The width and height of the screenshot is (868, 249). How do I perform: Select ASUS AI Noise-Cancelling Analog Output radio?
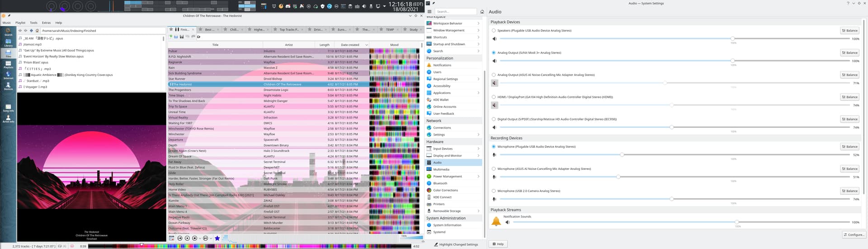(494, 75)
